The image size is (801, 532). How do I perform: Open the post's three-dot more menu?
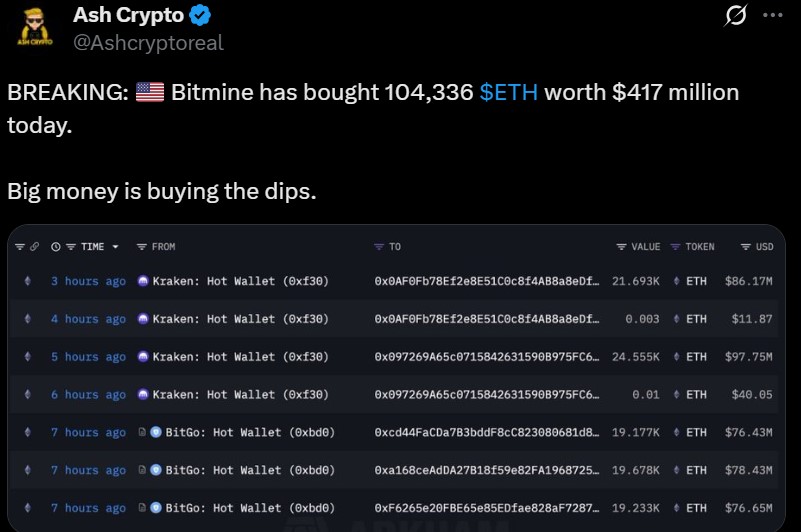tap(773, 17)
